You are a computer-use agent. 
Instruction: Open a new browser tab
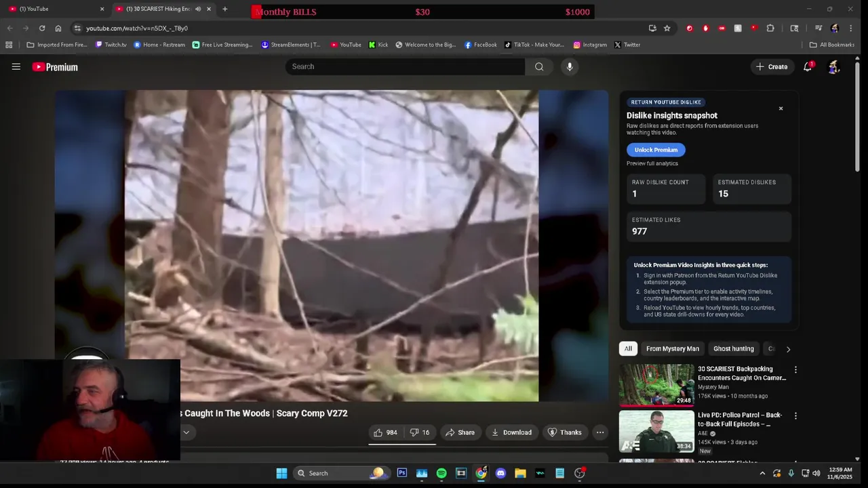coord(225,9)
